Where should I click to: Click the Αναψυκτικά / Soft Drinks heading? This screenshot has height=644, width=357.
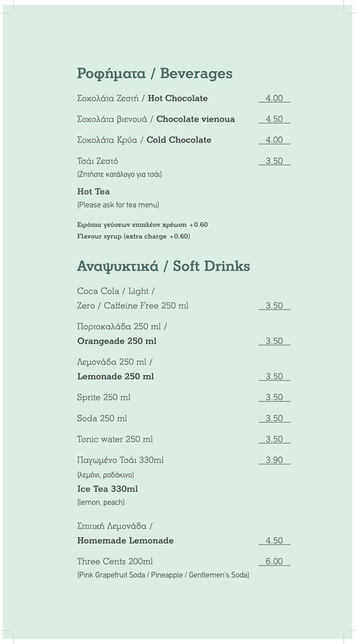point(163,266)
